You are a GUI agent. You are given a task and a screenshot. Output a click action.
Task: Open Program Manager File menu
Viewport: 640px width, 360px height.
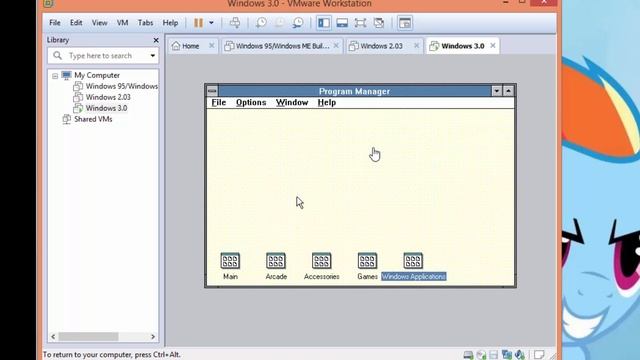pyautogui.click(x=219, y=103)
